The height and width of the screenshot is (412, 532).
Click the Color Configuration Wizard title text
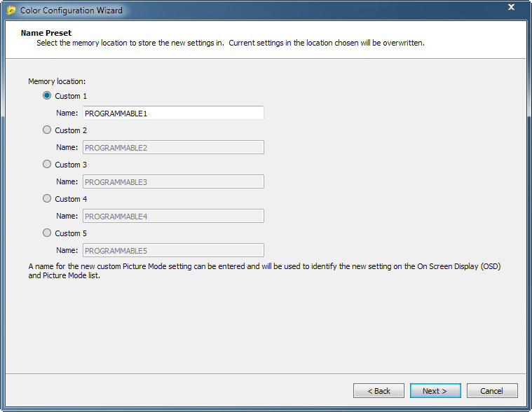[71, 11]
